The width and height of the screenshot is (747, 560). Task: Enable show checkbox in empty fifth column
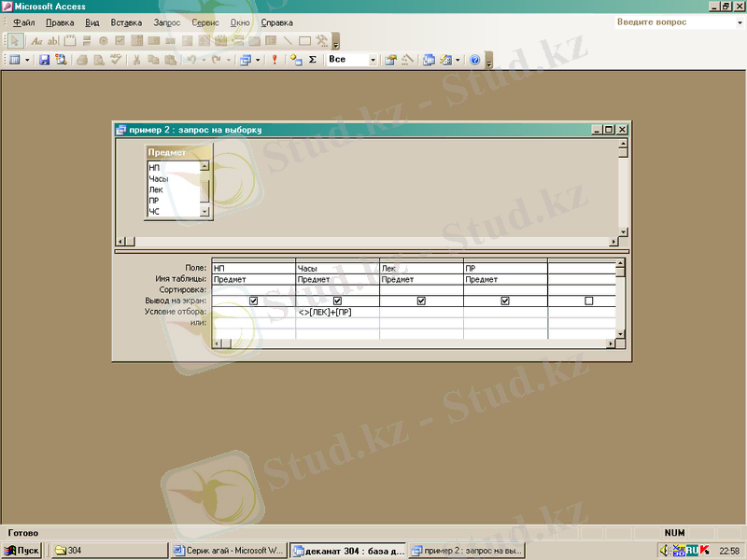point(588,301)
